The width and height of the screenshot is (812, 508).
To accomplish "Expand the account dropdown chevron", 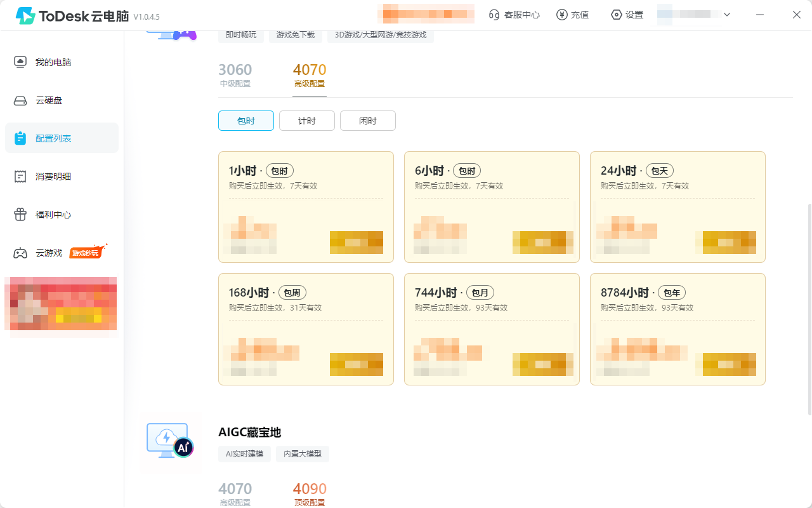I will click(x=727, y=15).
